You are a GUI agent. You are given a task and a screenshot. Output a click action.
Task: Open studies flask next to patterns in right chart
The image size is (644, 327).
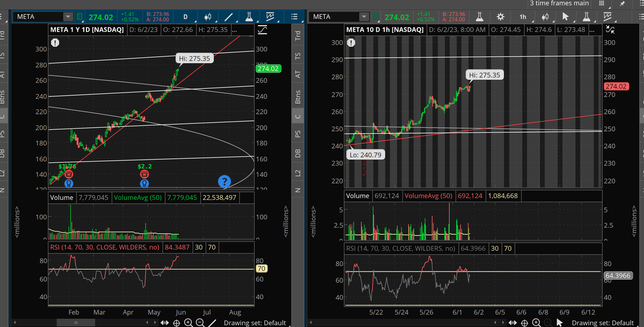pos(586,17)
